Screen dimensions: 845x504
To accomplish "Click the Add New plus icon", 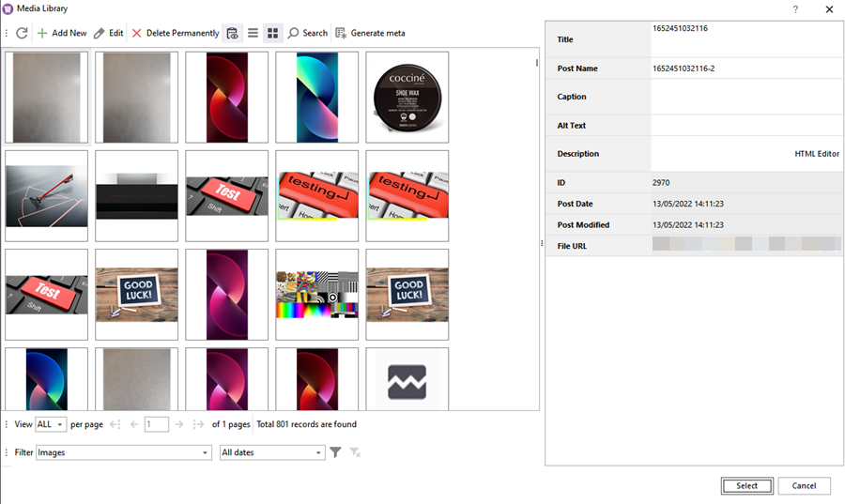I will point(42,33).
